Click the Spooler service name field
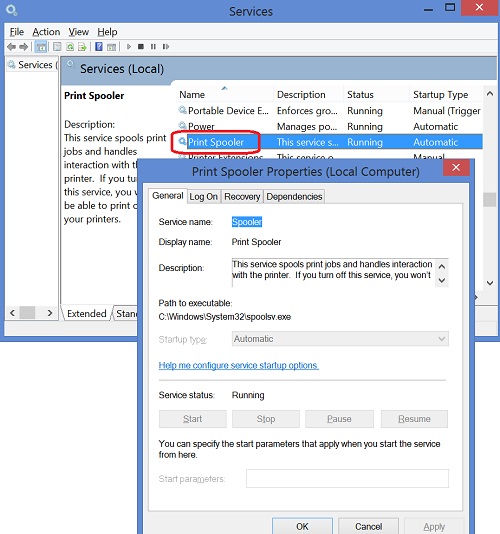The height and width of the screenshot is (534, 500). tap(247, 222)
